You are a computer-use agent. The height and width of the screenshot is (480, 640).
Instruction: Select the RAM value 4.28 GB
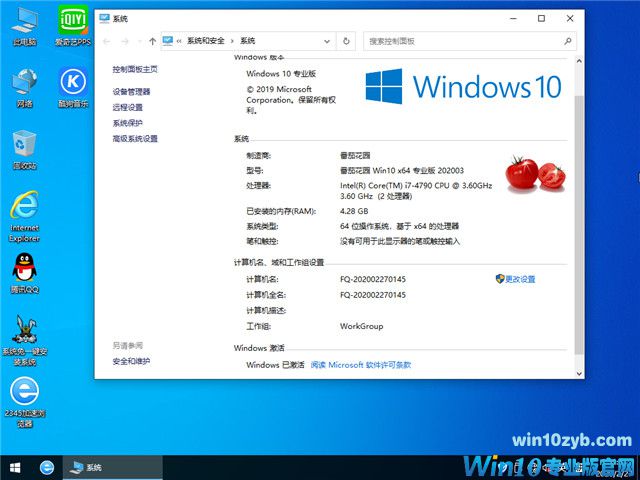[354, 211]
